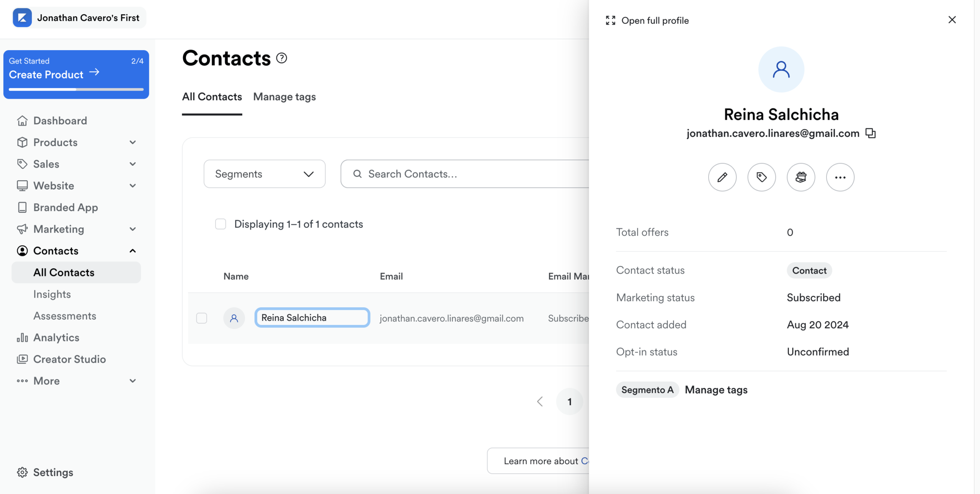
Task: Expand the Sales menu chevron
Action: pyautogui.click(x=133, y=164)
